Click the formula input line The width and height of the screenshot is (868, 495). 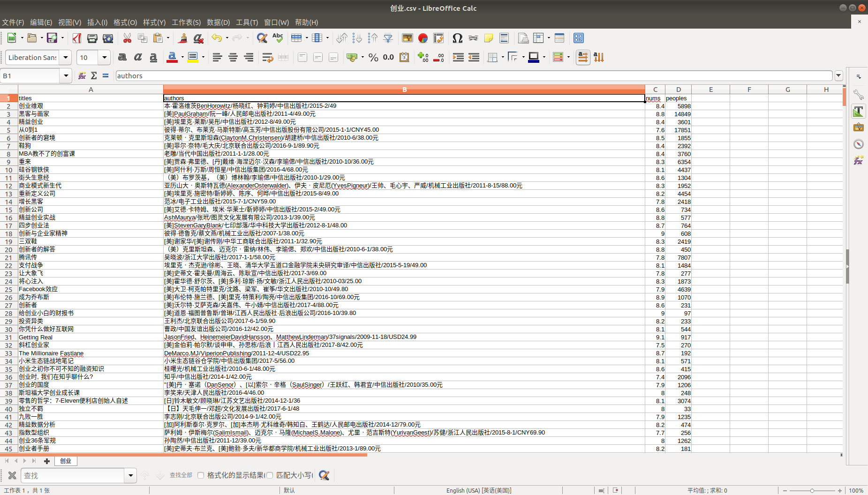tap(474, 75)
